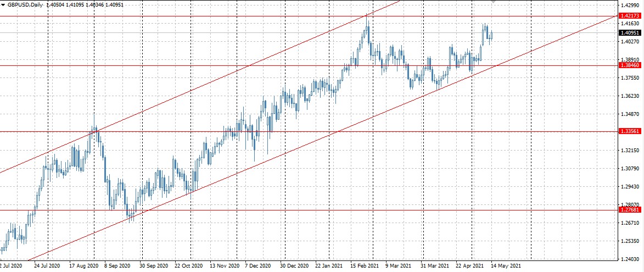Select the black 1.40951 current price label

pos(630,33)
